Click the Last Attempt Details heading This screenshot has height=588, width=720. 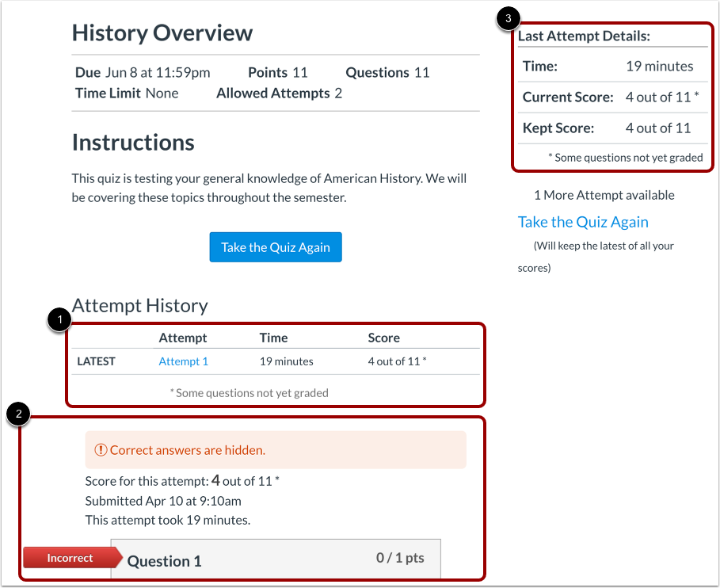pos(584,36)
